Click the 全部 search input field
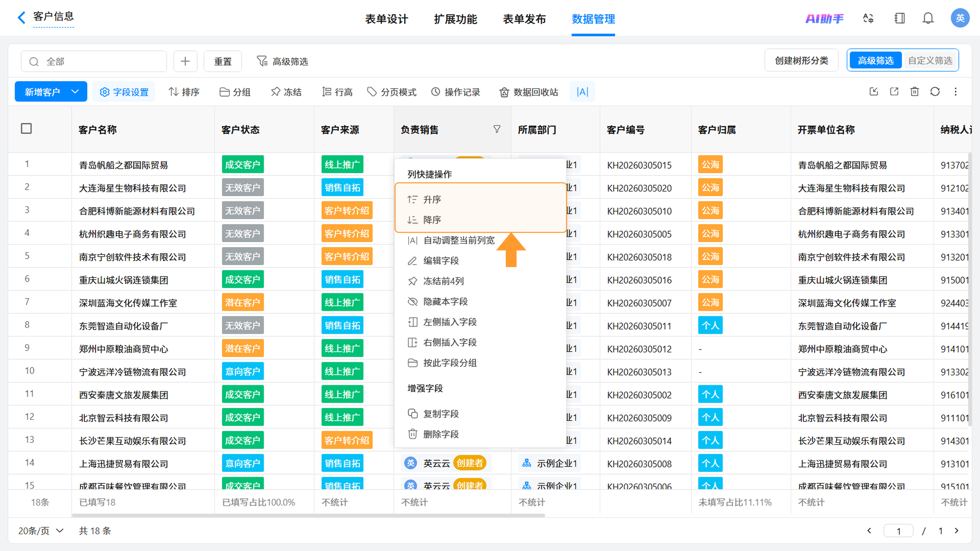 [94, 61]
